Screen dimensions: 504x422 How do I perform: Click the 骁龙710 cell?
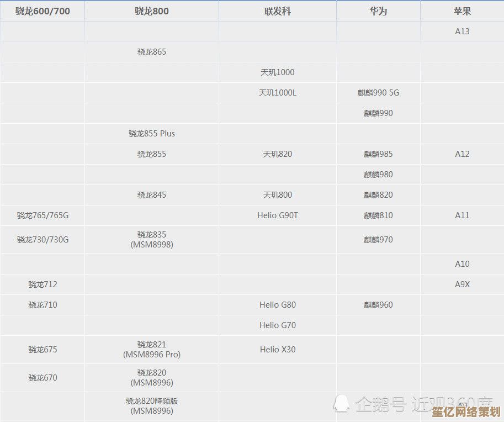coord(43,305)
